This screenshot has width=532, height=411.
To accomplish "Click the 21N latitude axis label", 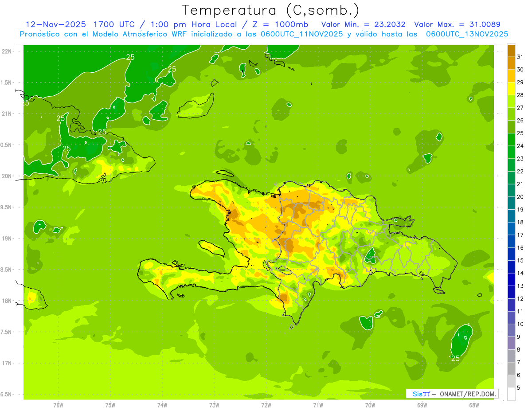I will pos(8,114).
